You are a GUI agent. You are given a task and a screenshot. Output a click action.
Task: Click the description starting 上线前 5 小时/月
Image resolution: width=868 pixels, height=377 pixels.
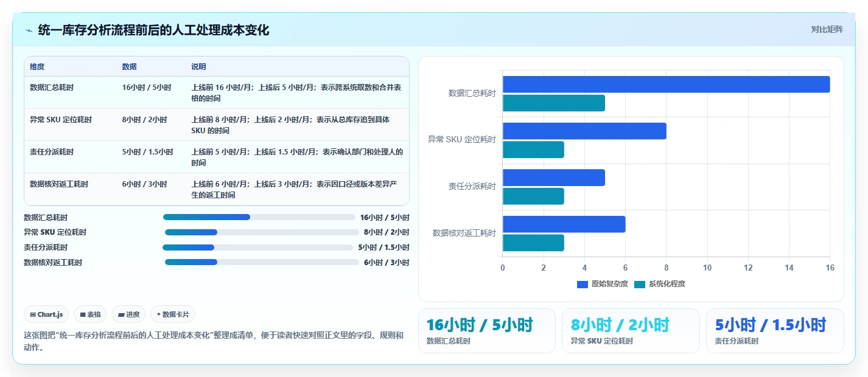297,157
